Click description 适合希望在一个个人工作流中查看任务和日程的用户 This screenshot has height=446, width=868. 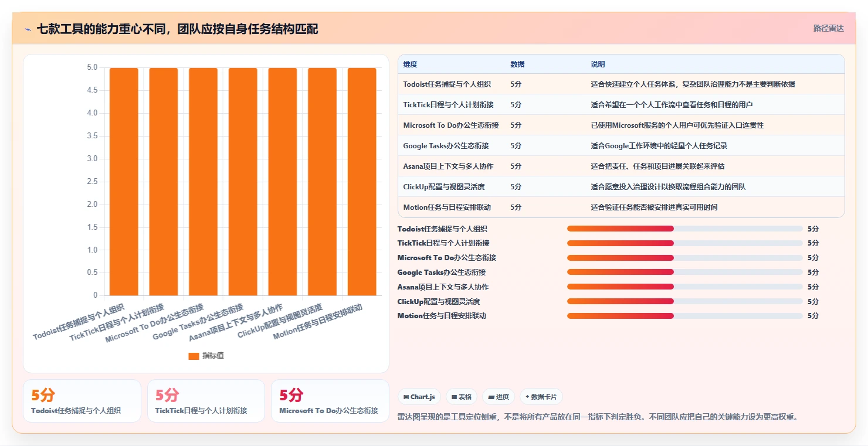coord(672,105)
